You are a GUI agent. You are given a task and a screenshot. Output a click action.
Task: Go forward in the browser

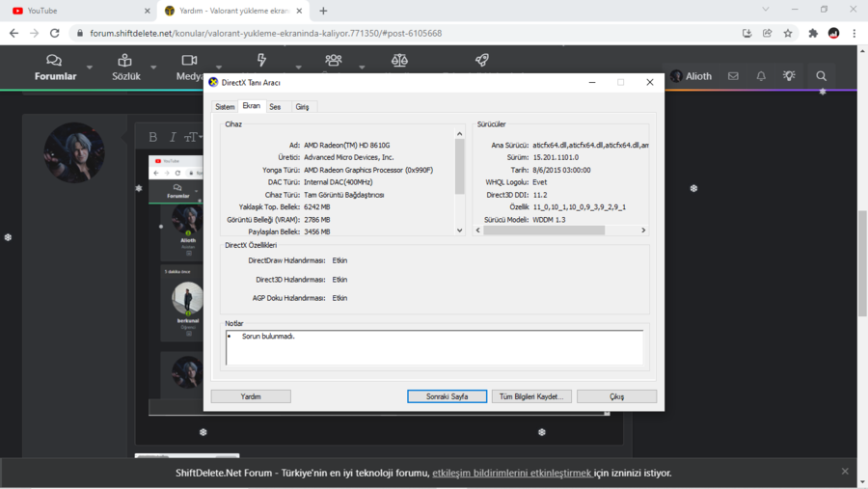(35, 33)
